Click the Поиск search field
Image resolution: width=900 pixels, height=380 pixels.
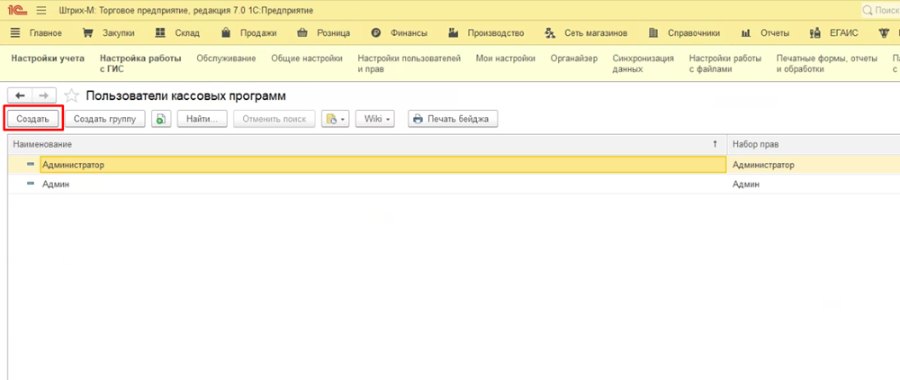[x=880, y=10]
